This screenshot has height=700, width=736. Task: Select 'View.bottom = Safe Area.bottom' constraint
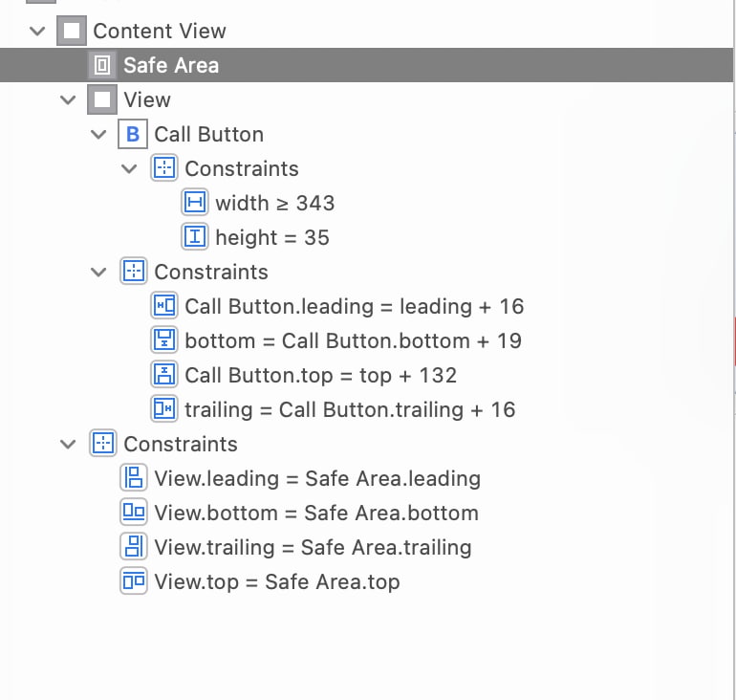point(315,513)
